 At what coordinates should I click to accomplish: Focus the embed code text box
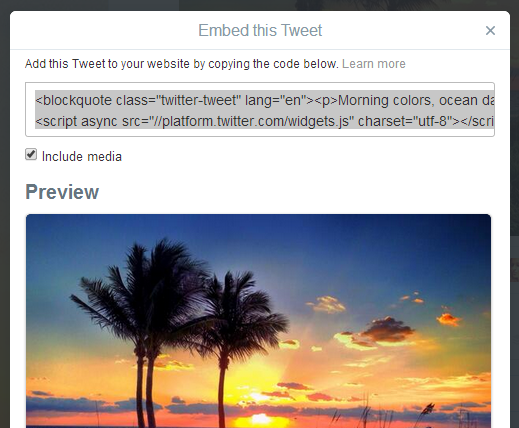(260, 109)
